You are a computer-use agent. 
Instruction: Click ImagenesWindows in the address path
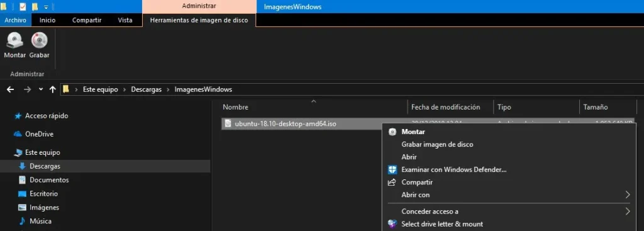coord(203,89)
